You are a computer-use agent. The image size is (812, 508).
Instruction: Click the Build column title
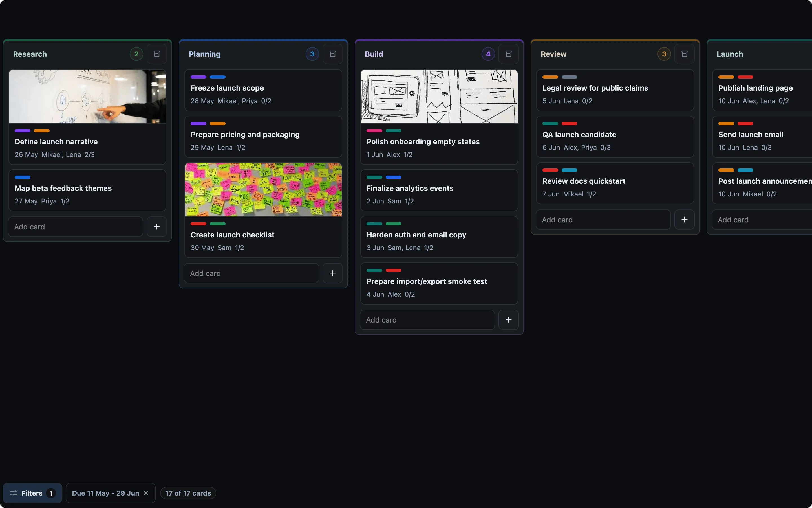pyautogui.click(x=374, y=54)
